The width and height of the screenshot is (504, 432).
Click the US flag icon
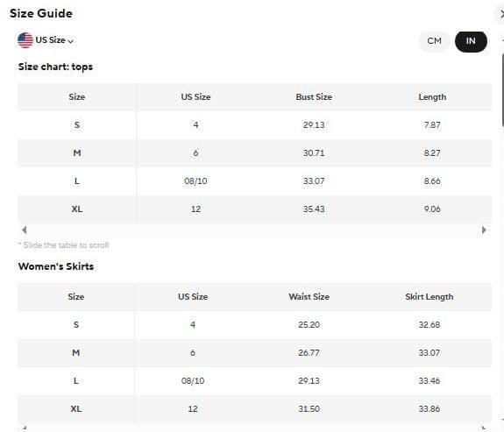25,40
